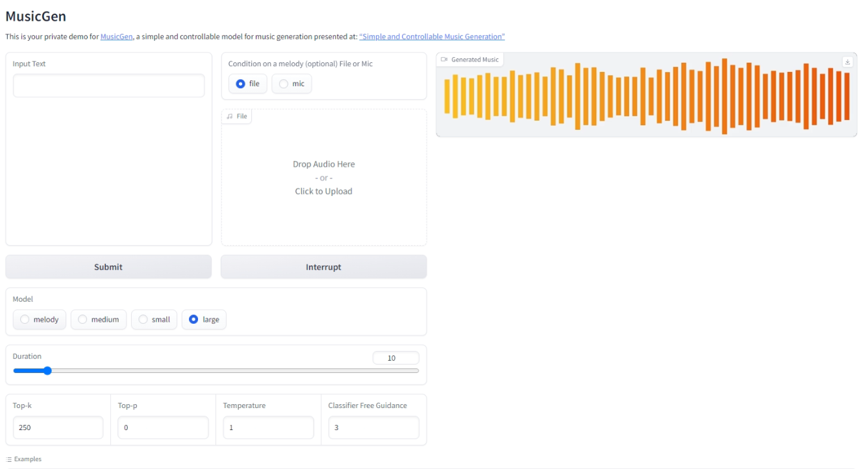The width and height of the screenshot is (868, 469).
Task: Open the MusicGen link
Action: 115,36
